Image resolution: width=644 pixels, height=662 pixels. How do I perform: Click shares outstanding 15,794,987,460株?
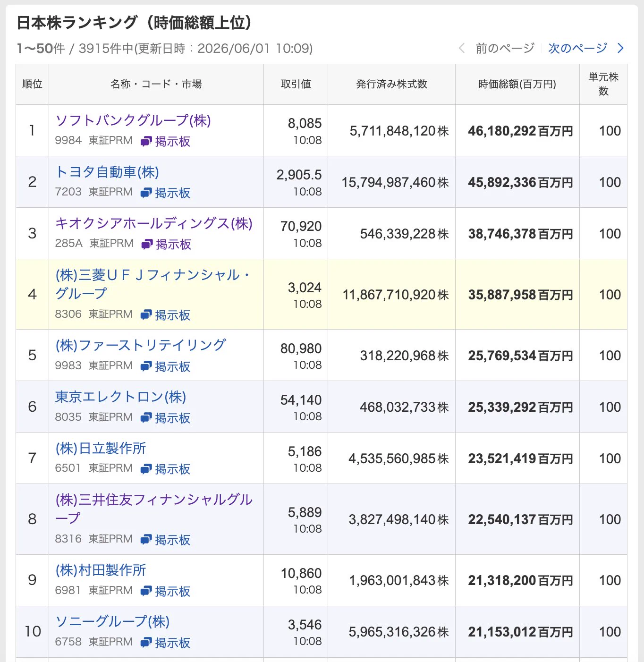click(x=395, y=182)
